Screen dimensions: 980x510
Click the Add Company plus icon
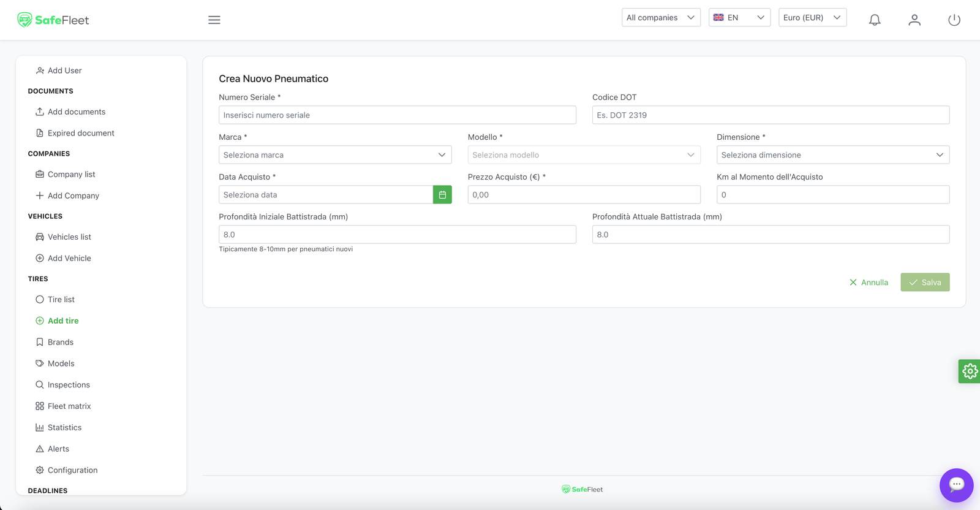(x=40, y=196)
